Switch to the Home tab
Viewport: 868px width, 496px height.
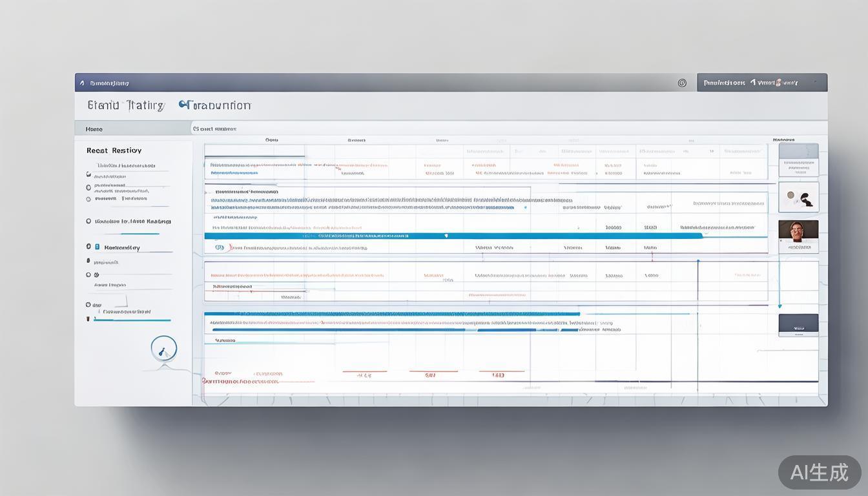coord(94,129)
